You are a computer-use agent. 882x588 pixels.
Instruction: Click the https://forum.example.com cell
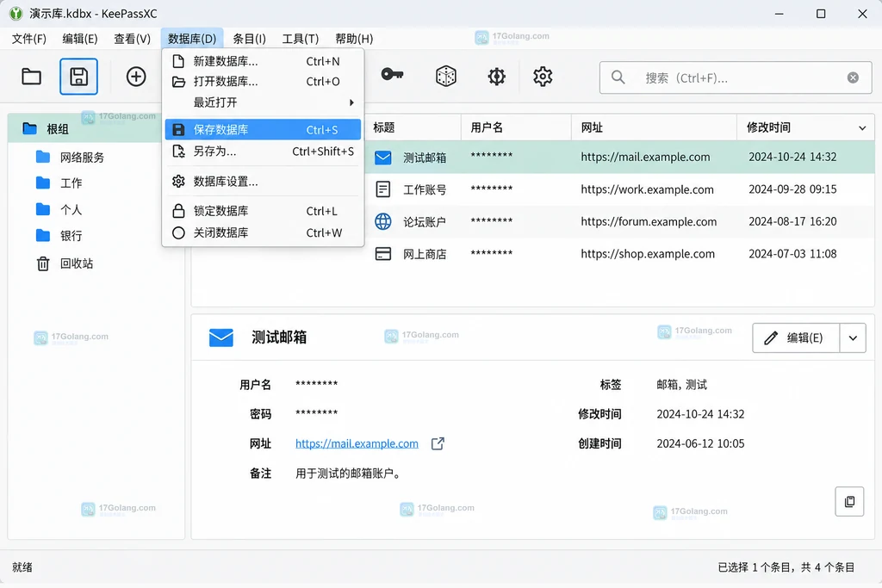click(649, 221)
